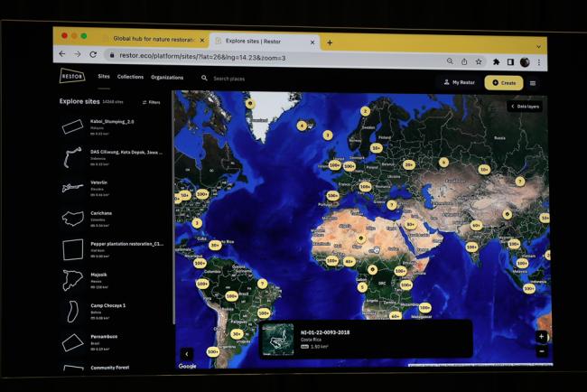Close the 'Explore sites | Restor' tab
Screen dimensions: 587x392
coord(312,42)
